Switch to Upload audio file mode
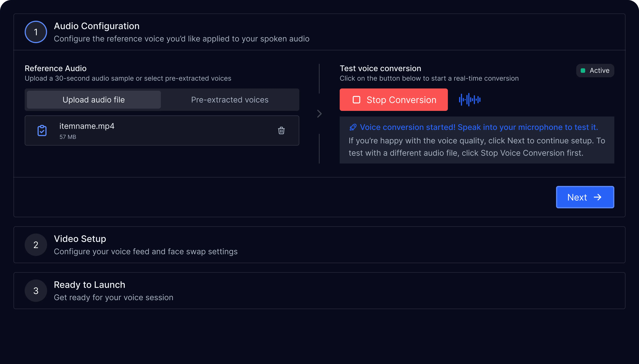The height and width of the screenshot is (364, 639). (x=93, y=100)
